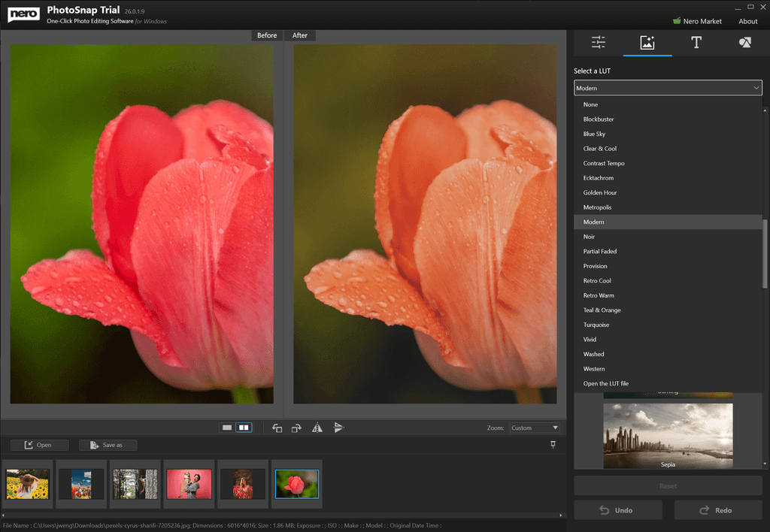The height and width of the screenshot is (532, 770).
Task: Rotate the photo counterclockwise
Action: click(x=277, y=427)
